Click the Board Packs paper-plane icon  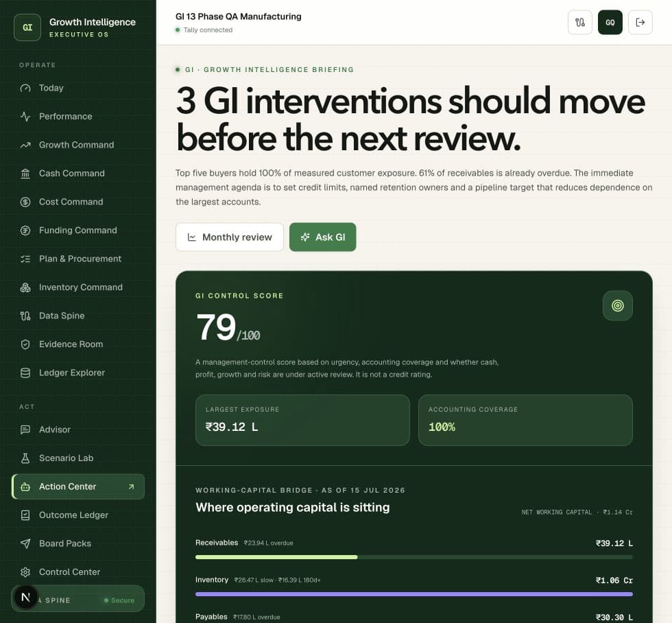tap(25, 543)
